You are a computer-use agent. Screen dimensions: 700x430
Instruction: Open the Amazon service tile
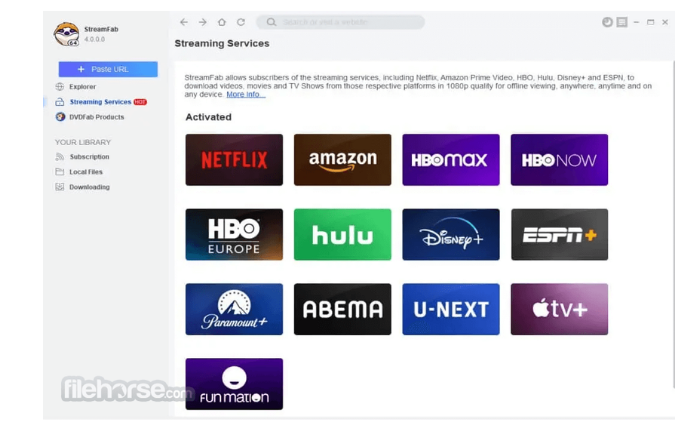(x=342, y=160)
